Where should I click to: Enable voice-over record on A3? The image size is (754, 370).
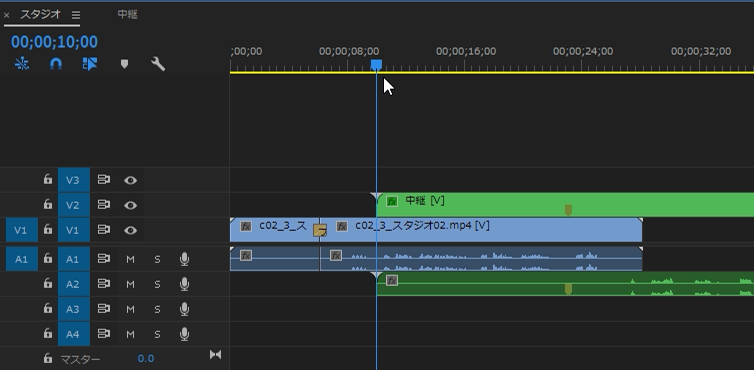coord(184,309)
